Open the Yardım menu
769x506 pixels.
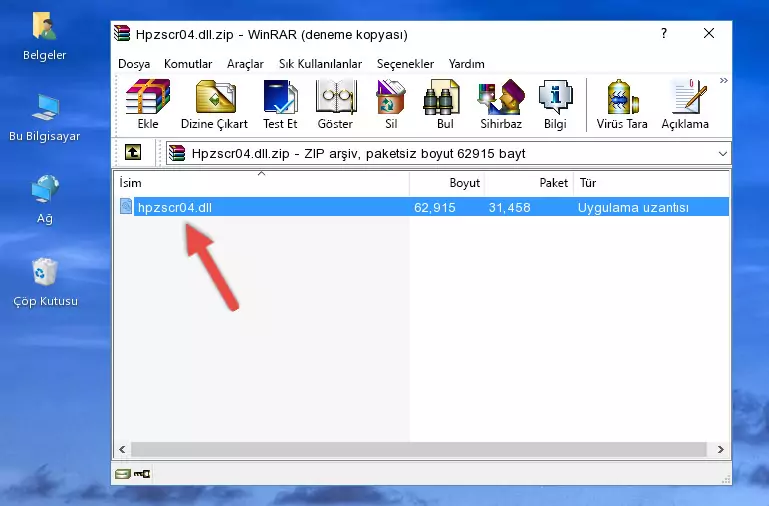pyautogui.click(x=466, y=64)
